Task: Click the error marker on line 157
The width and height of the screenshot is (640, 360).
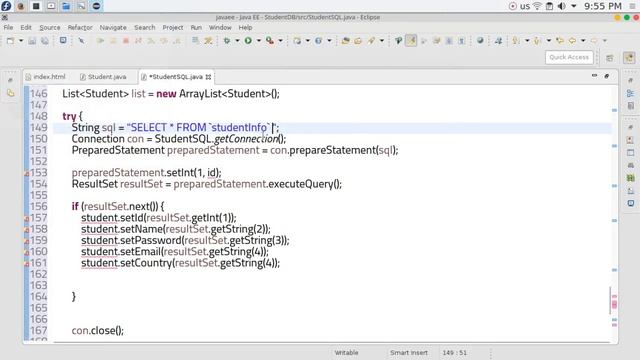Action: point(27,219)
